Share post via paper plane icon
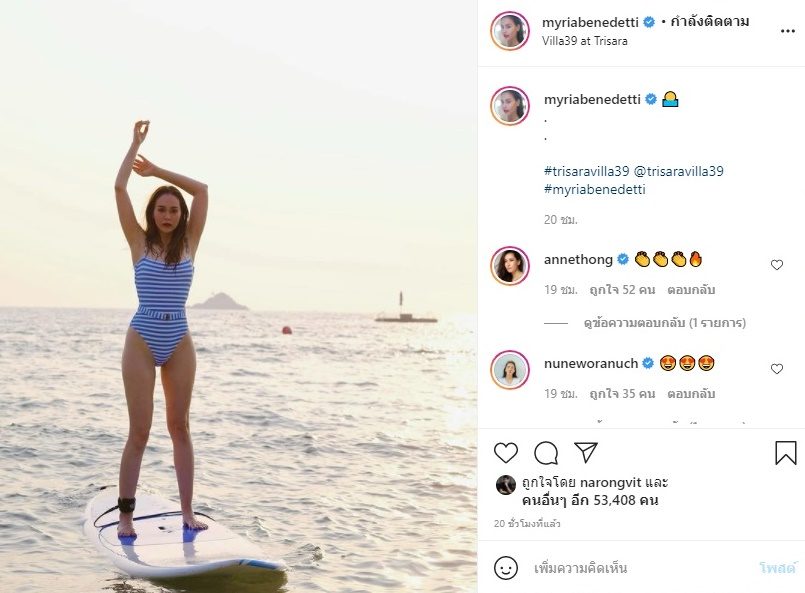 click(x=586, y=453)
